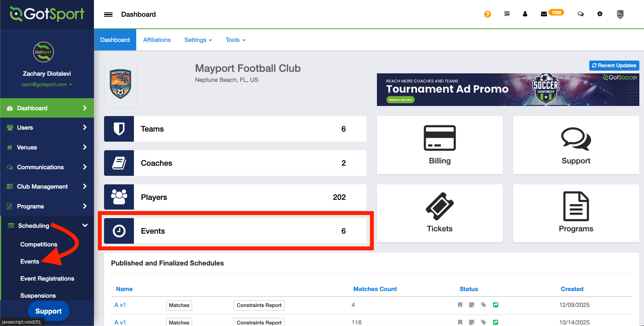Click the user profile icon in header

point(525,14)
